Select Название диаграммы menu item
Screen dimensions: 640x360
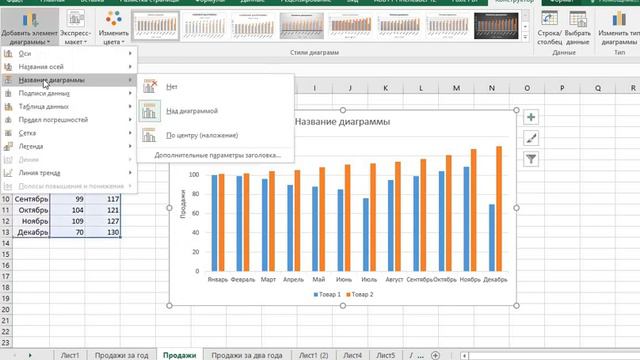(69, 80)
